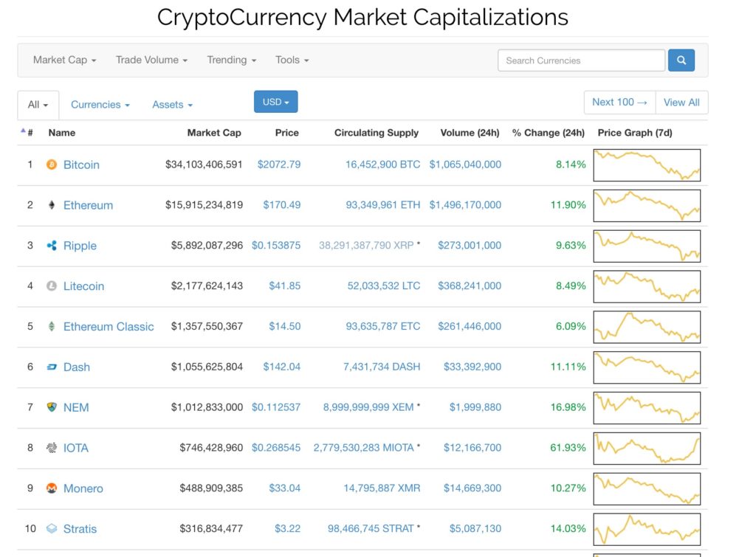
Task: Click the Ripple logo icon
Action: pyautogui.click(x=52, y=246)
